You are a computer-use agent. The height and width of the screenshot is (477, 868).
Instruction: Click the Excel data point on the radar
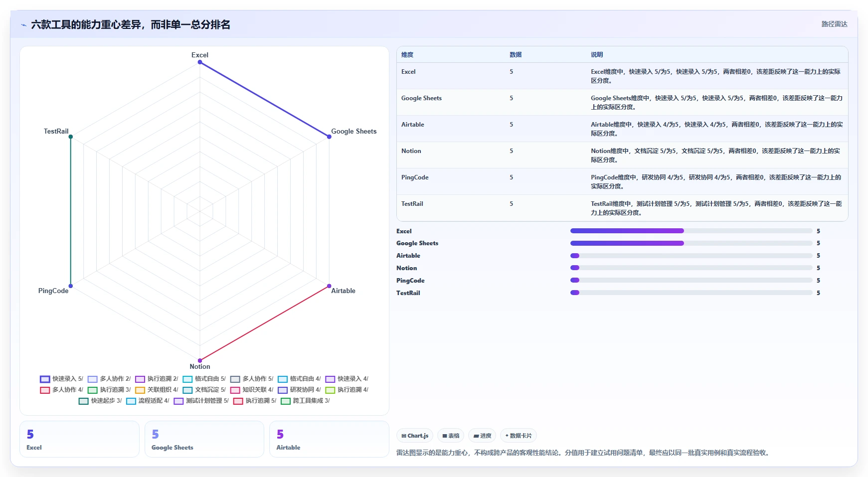(200, 62)
